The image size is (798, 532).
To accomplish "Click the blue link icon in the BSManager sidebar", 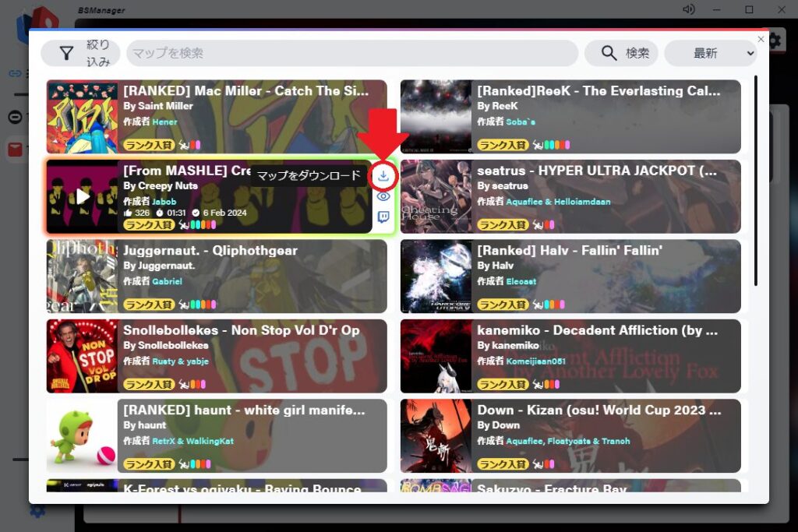I will tap(15, 74).
